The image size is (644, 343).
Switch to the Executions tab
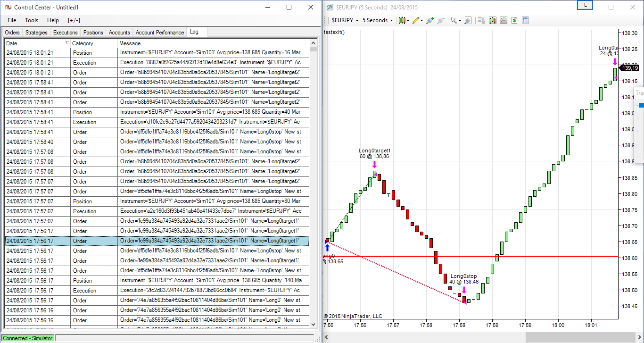[x=65, y=33]
